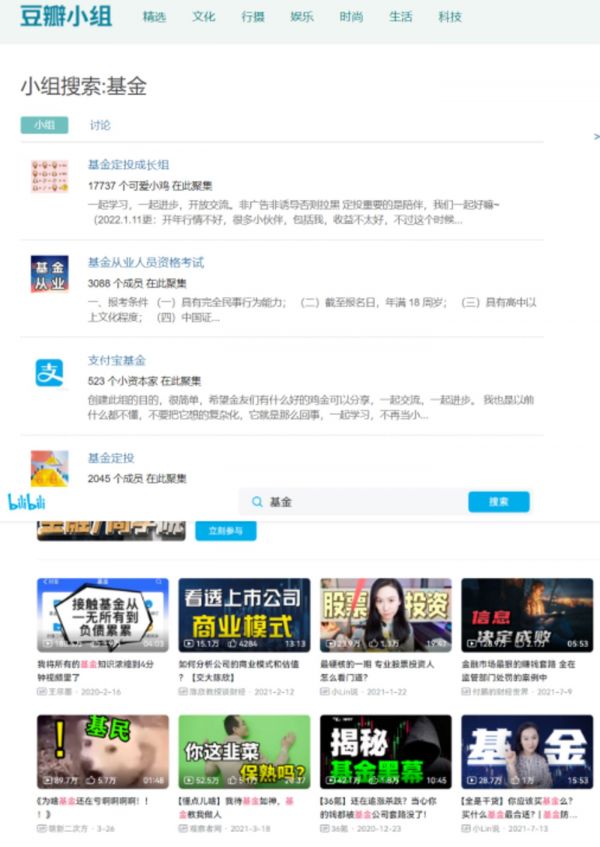The height and width of the screenshot is (847, 600).
Task: Click the 基金定投 group avatar
Action: pos(49,467)
